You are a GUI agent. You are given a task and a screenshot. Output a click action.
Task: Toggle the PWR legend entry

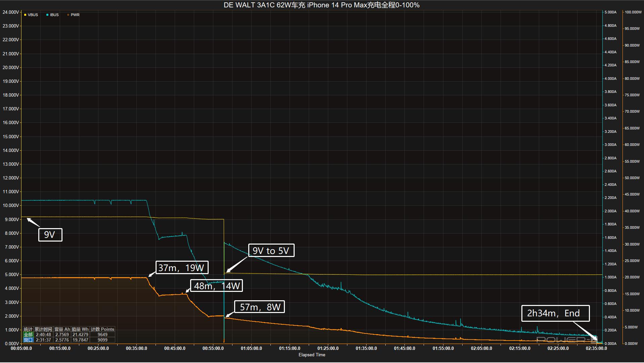coord(73,15)
